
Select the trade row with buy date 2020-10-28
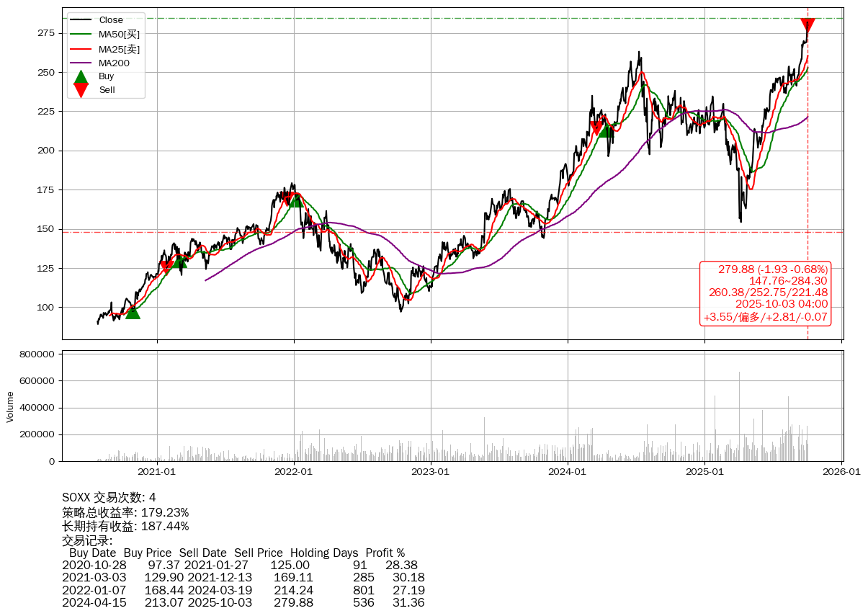click(x=240, y=566)
